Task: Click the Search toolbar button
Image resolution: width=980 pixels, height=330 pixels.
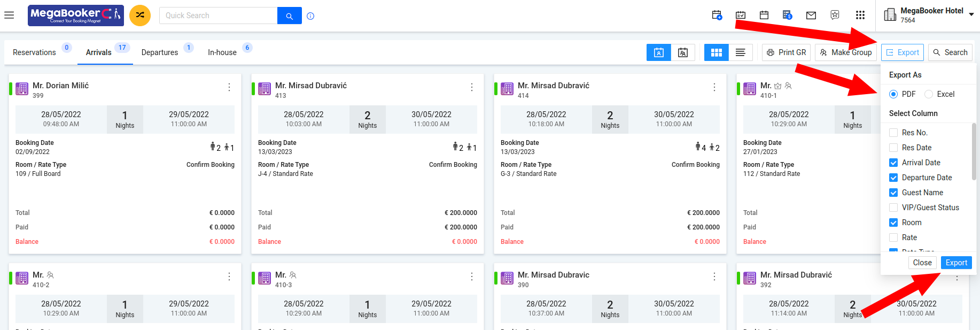Action: [950, 52]
